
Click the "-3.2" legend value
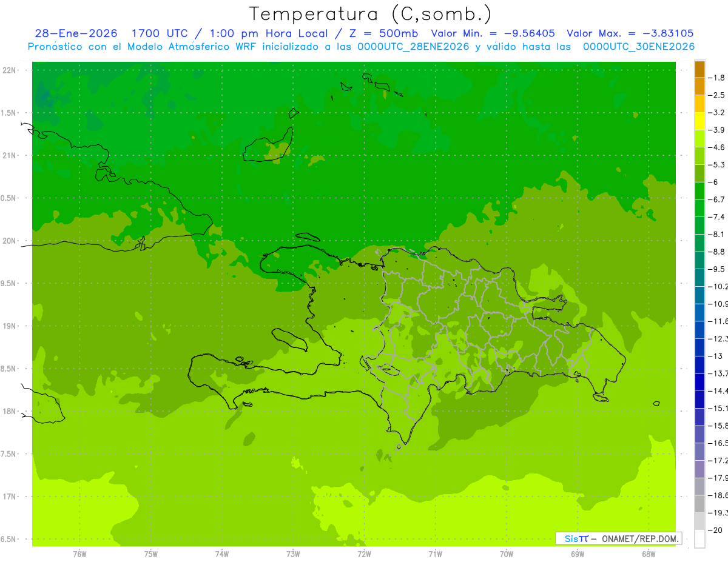[716, 113]
